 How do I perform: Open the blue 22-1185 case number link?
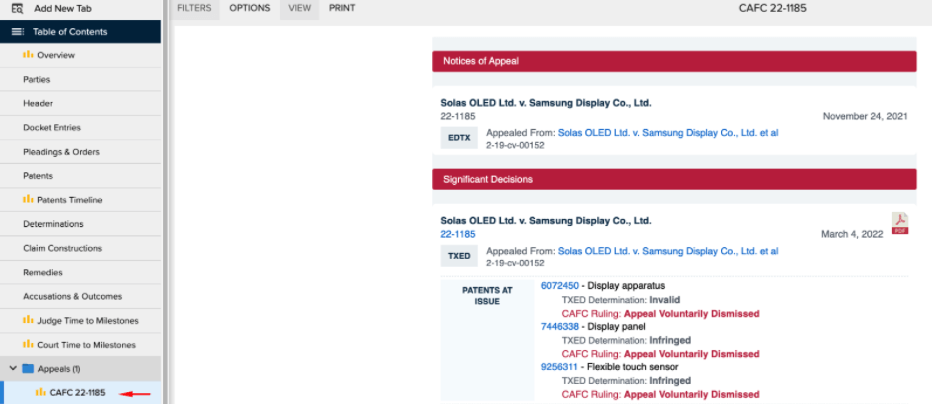pyautogui.click(x=458, y=234)
